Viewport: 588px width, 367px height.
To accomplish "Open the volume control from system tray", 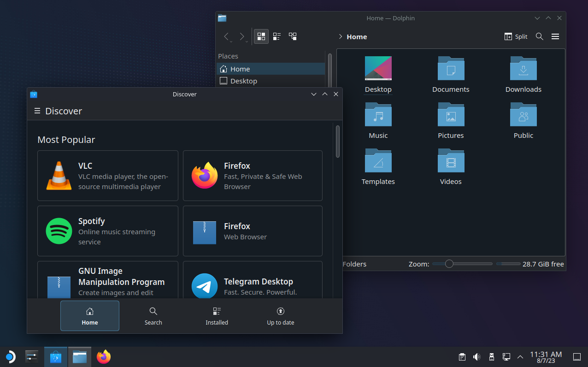I will [x=476, y=356].
